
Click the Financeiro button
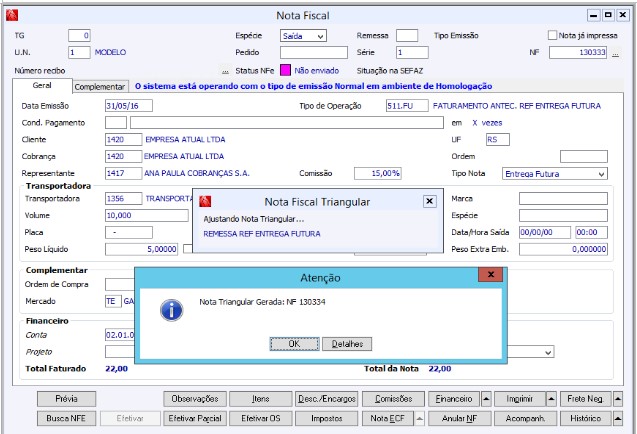point(454,399)
